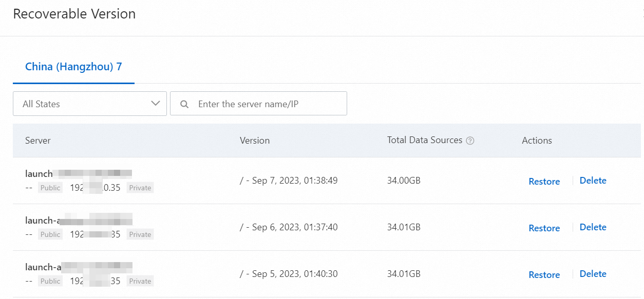
Task: Restore the Sep 7, 2023 version
Action: pos(544,182)
